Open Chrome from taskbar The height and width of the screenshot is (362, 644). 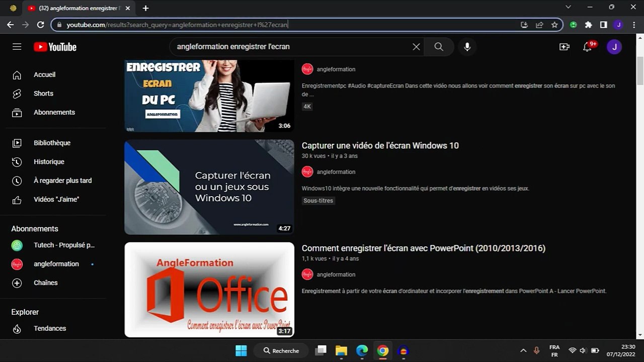383,350
